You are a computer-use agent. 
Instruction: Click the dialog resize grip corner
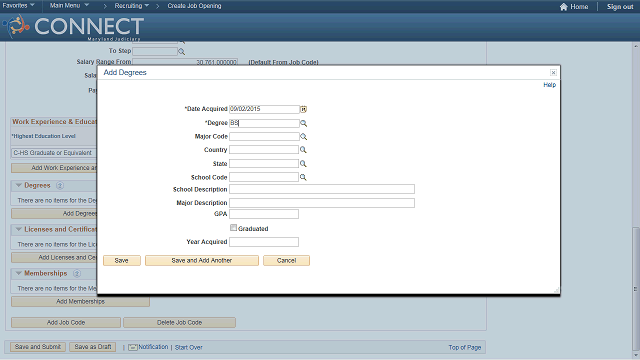pyautogui.click(x=556, y=290)
